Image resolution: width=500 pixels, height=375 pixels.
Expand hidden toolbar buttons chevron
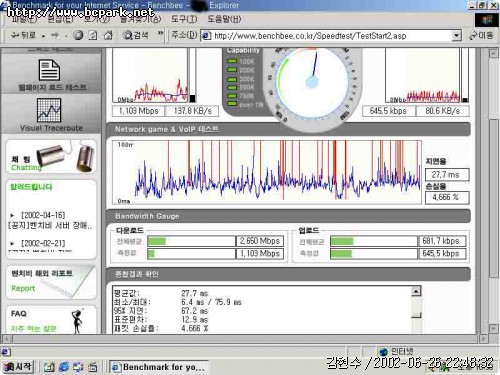161,33
